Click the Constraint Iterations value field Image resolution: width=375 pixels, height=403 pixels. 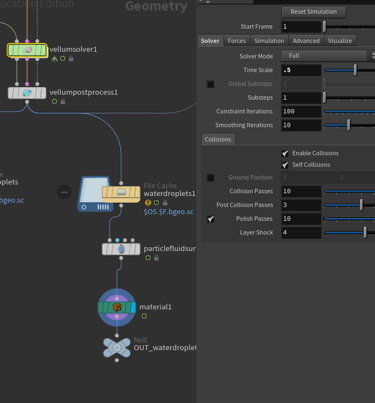pyautogui.click(x=301, y=112)
